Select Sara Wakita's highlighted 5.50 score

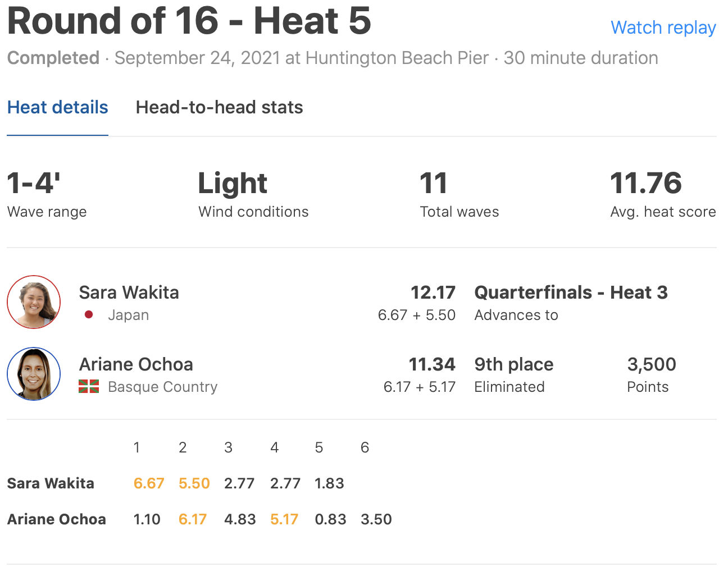point(194,483)
